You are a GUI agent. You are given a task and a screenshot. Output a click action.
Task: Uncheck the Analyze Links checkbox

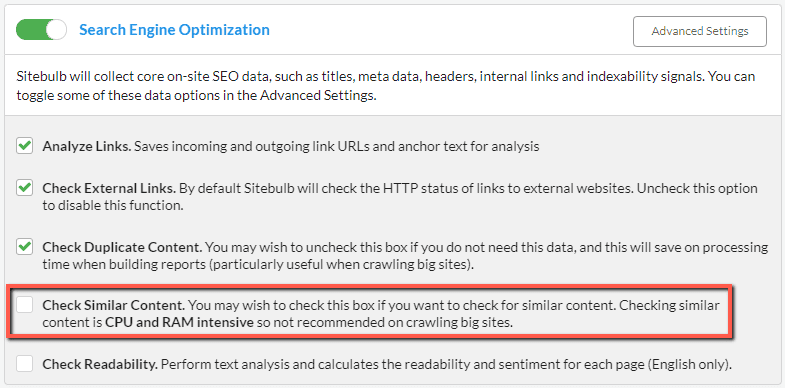coord(24,146)
